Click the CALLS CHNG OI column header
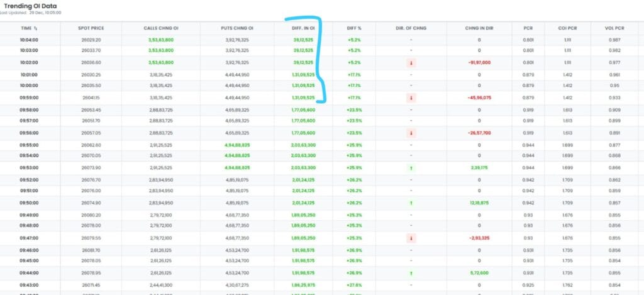 click(x=161, y=28)
